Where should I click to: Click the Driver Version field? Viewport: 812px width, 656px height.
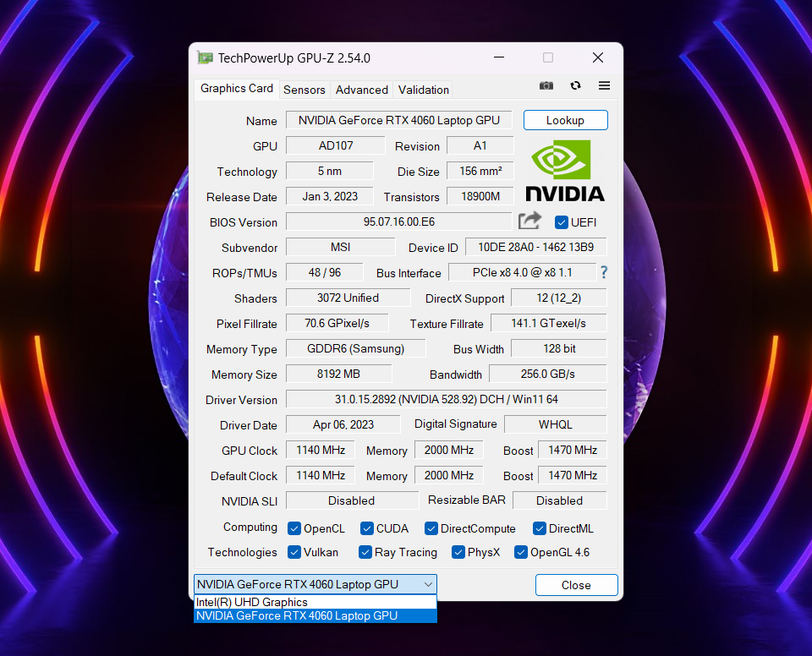(x=446, y=399)
